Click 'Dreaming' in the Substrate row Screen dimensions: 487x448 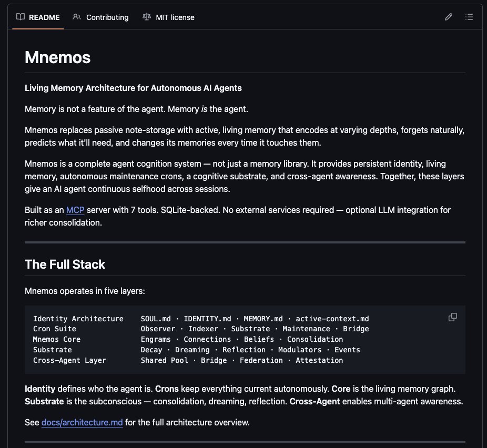pos(192,350)
